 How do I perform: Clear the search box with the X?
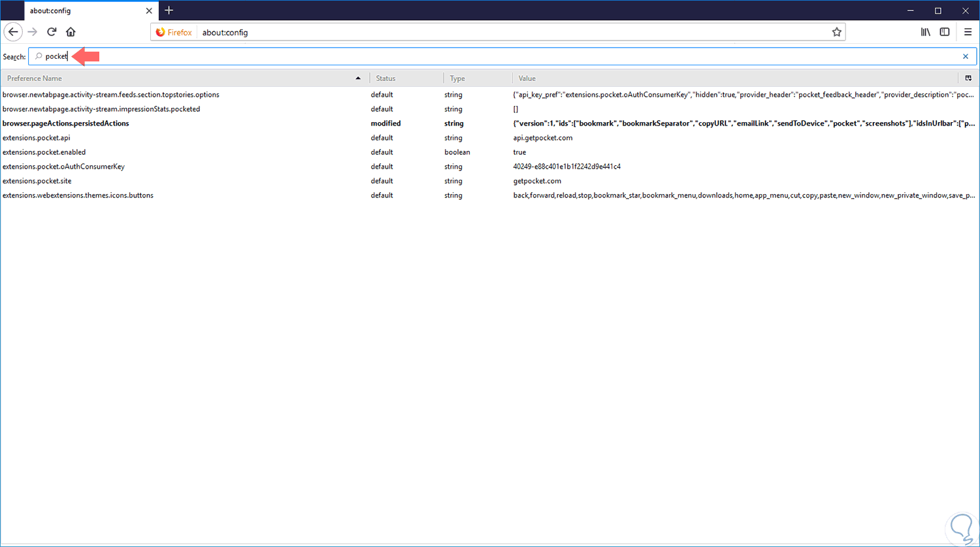[x=966, y=56]
